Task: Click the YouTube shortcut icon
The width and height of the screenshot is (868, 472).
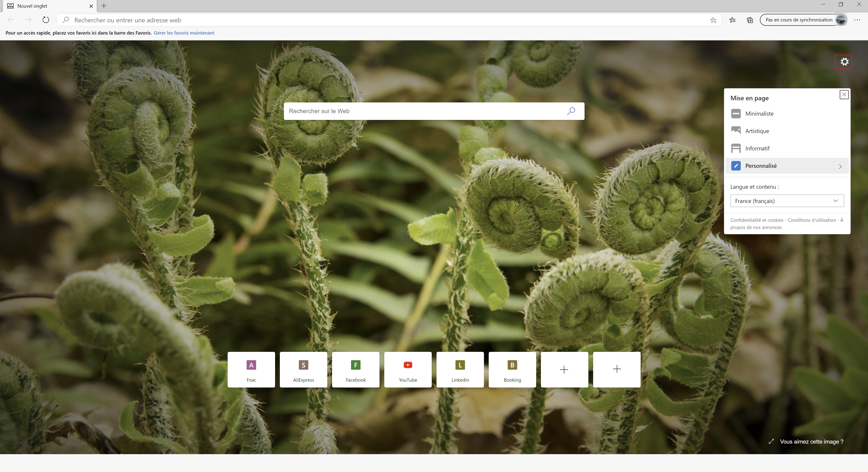Action: coord(408,369)
